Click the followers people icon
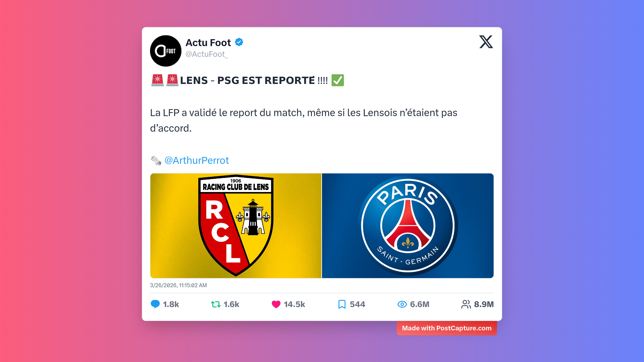Screen dimensions: 644x362 [466, 304]
